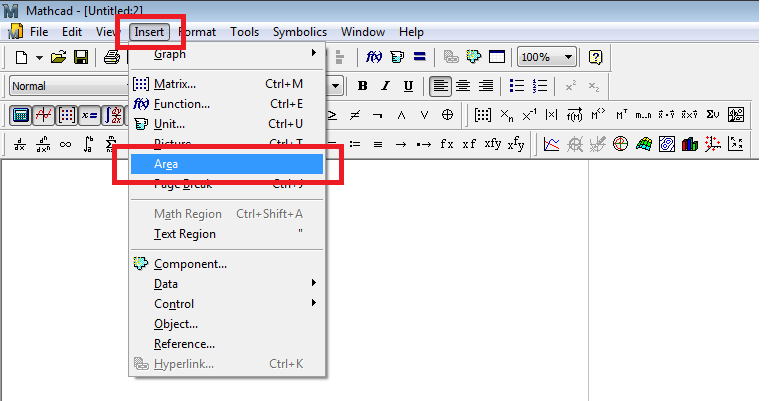Insert the symbolic evaluation arrow operator
Image resolution: width=773 pixels, height=401 pixels.
click(400, 145)
